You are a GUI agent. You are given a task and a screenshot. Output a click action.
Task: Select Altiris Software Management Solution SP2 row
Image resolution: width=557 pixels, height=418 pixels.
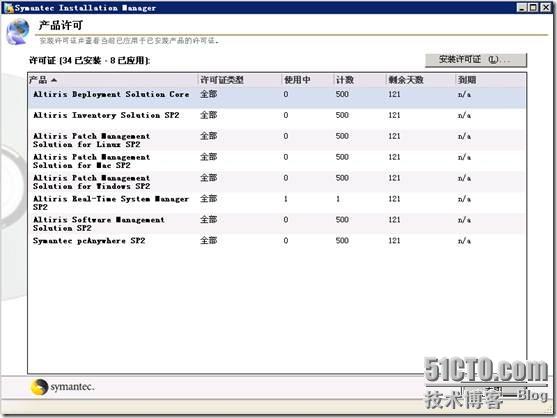(x=277, y=224)
